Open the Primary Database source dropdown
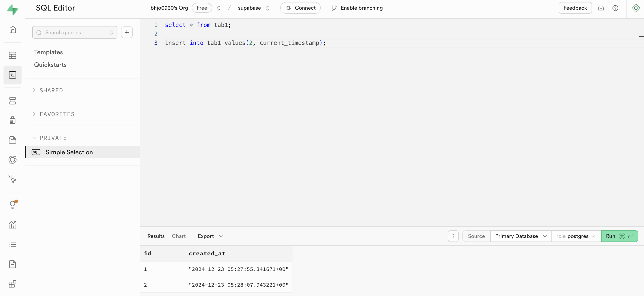The height and width of the screenshot is (296, 644). tap(521, 236)
